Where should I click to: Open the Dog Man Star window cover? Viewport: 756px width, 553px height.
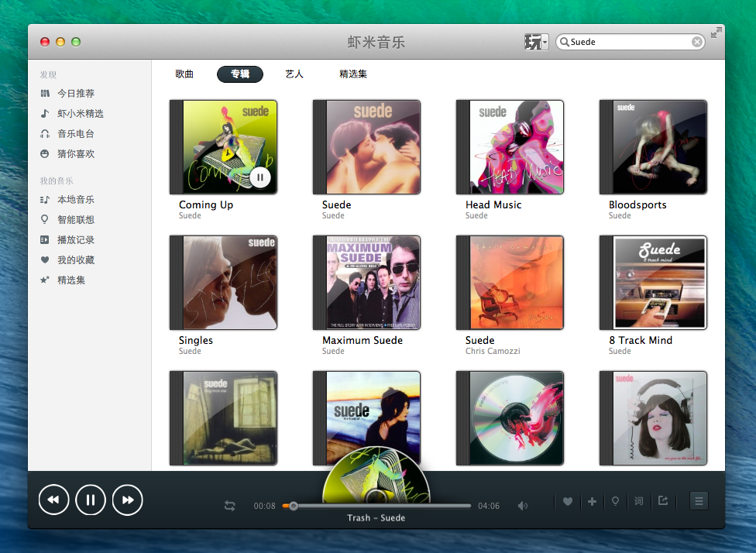[223, 418]
